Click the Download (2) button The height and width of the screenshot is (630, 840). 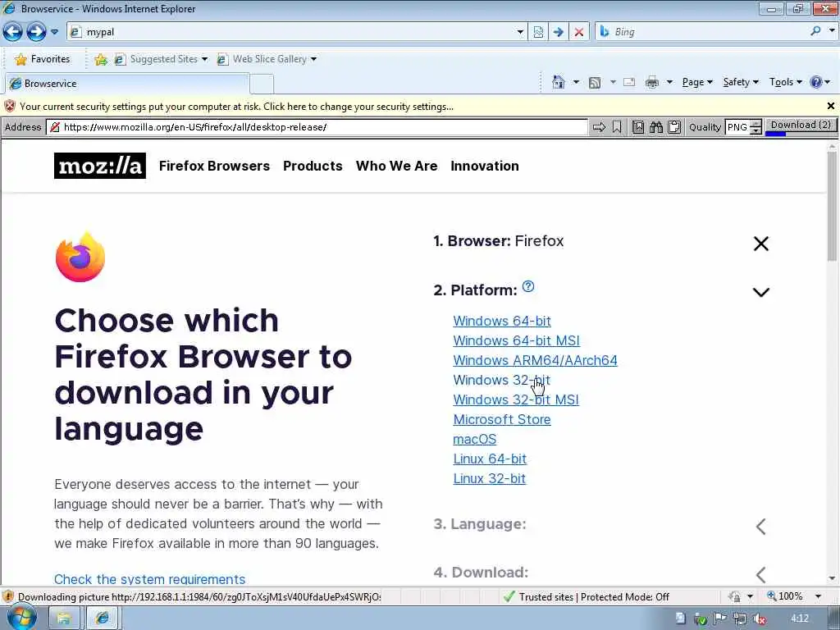pos(801,126)
